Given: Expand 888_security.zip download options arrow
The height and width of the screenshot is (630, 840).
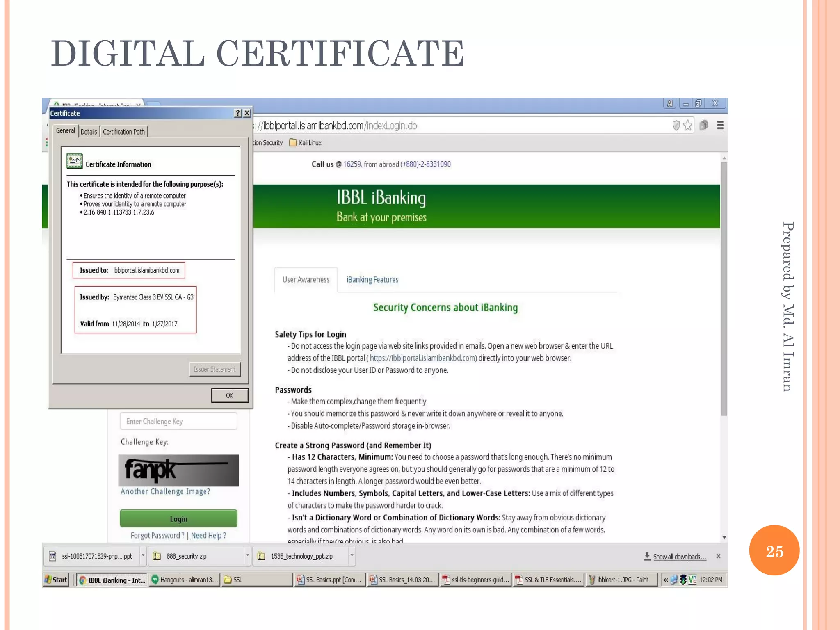Looking at the screenshot, I should coord(247,556).
